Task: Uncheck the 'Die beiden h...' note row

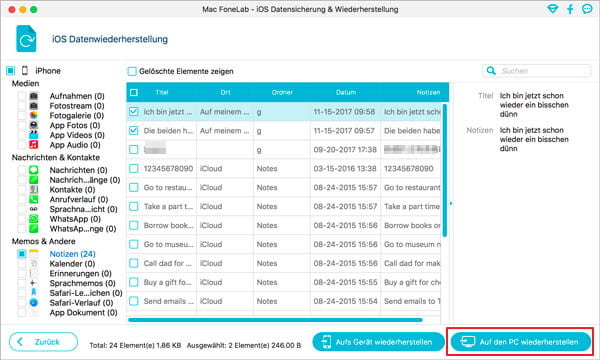Action: pos(134,130)
